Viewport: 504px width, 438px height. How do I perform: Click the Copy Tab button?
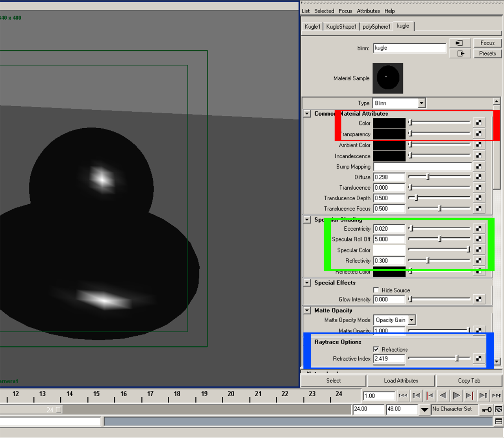click(x=469, y=381)
